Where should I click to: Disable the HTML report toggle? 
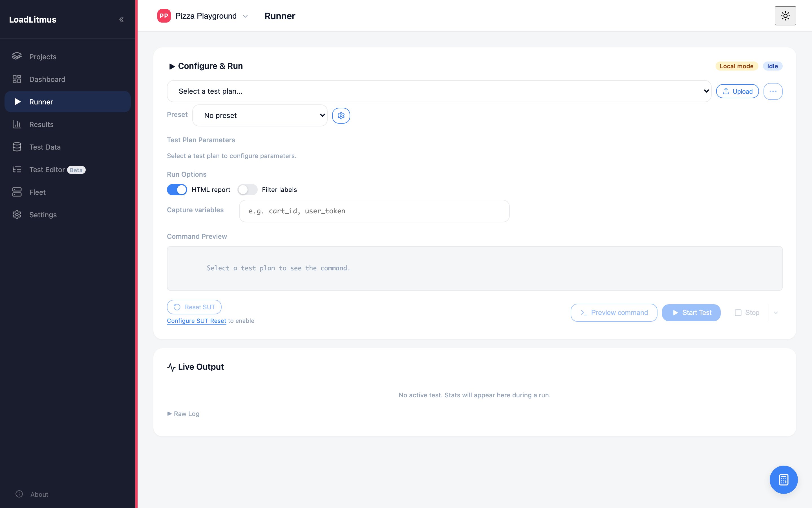pyautogui.click(x=177, y=189)
